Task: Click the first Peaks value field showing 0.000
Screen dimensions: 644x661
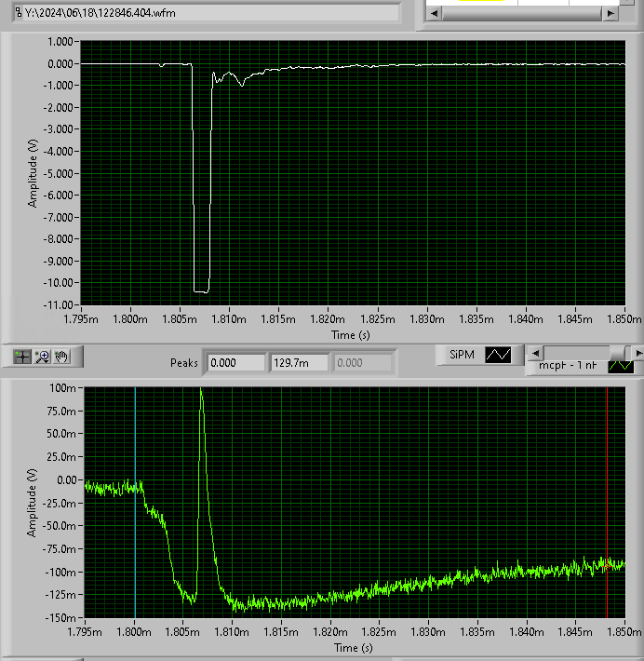Action: click(236, 363)
